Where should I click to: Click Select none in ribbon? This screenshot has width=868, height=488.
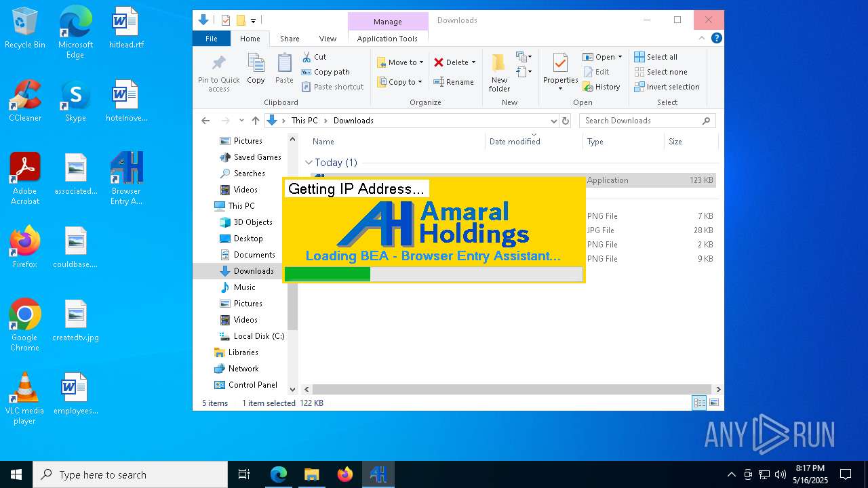coord(660,72)
